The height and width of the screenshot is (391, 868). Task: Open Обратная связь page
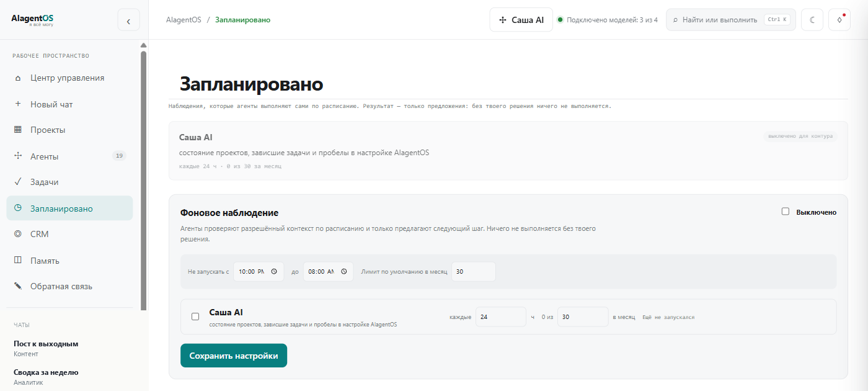69,286
